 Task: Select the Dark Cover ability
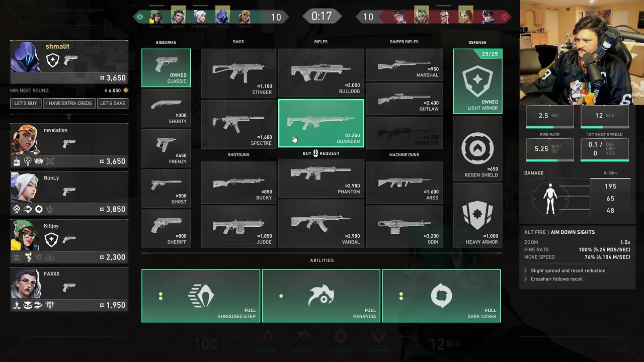[x=441, y=296]
